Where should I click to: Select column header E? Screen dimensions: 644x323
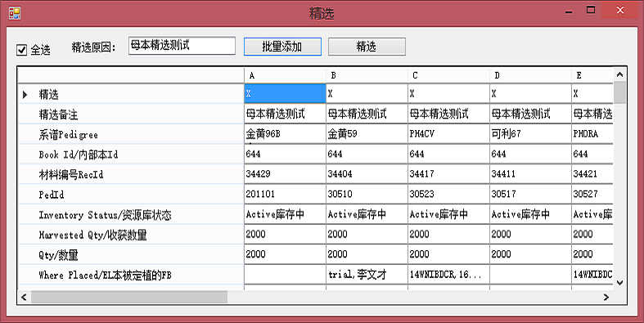pyautogui.click(x=592, y=75)
